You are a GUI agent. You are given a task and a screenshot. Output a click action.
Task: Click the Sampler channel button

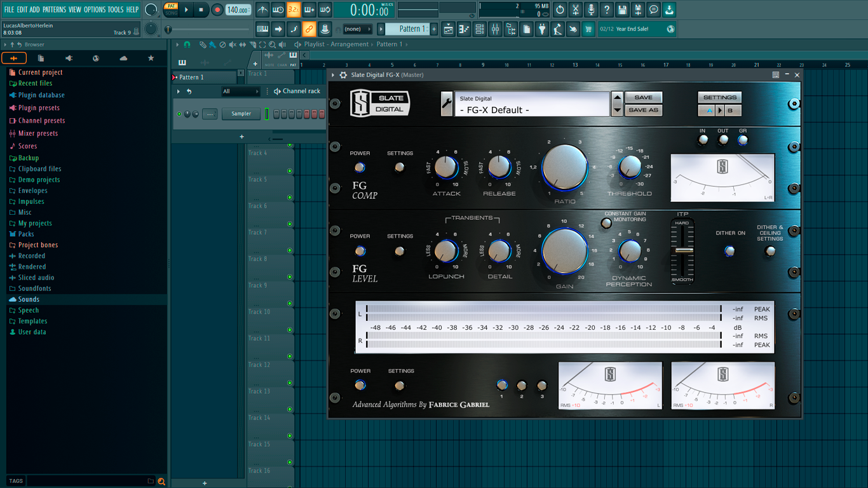[241, 114]
